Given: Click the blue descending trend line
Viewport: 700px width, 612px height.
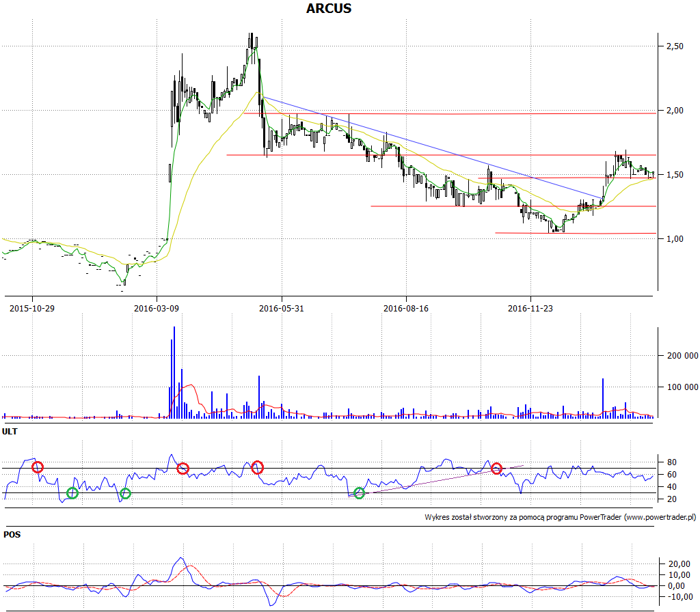Looking at the screenshot, I should click(433, 147).
